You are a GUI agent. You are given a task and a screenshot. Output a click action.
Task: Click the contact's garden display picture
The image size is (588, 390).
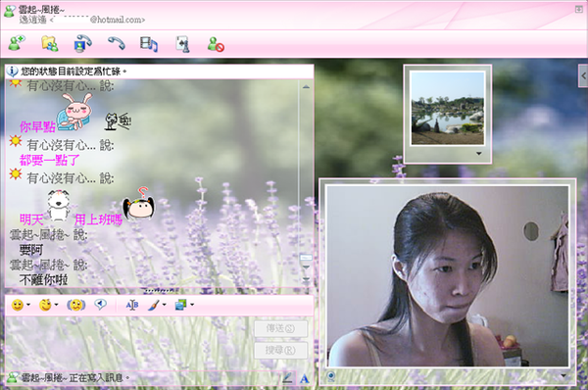pos(447,109)
